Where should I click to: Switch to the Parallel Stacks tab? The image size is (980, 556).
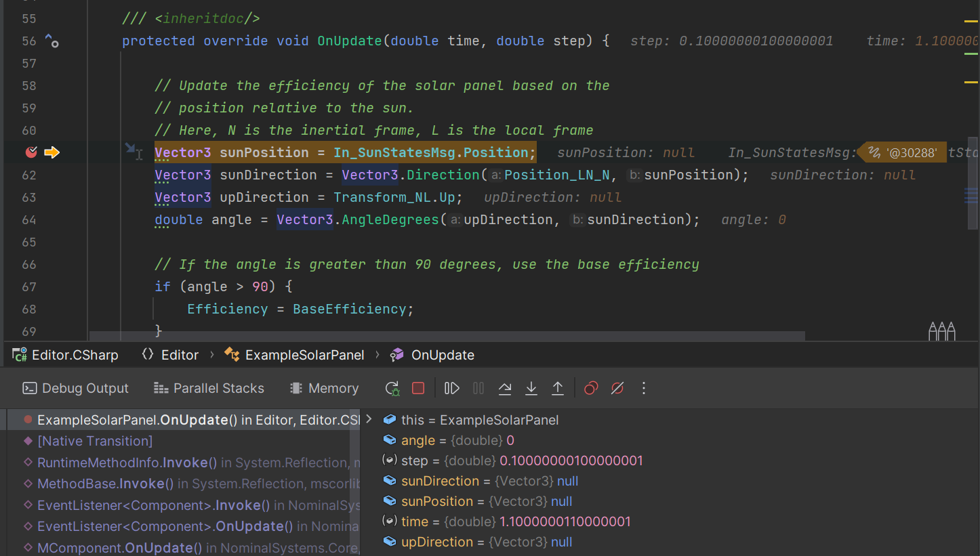click(209, 388)
